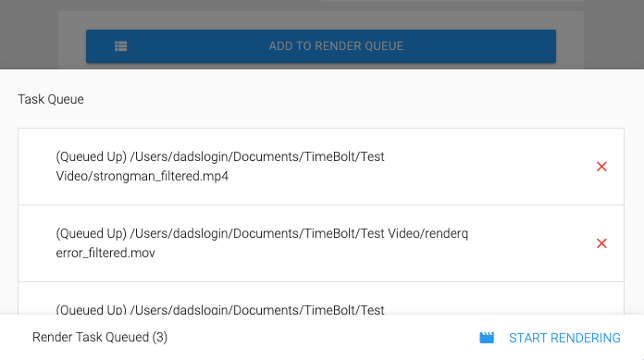The image size is (644, 360).
Task: Click blank area left of strongman_filtered.mp4 entry
Action: click(37, 167)
